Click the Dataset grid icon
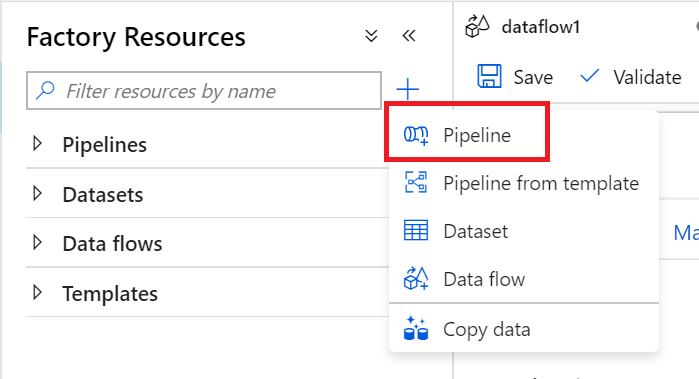This screenshot has height=379, width=699. pos(416,231)
